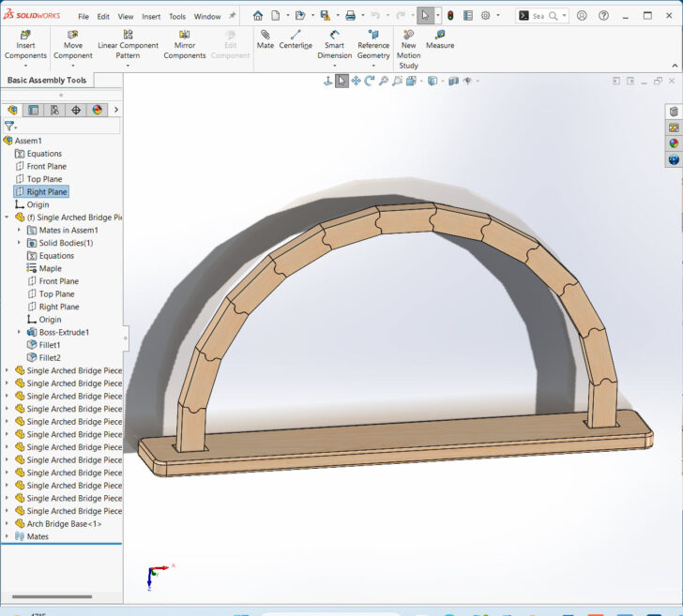Select Arch Bridge Base<1> in the tree

64,524
